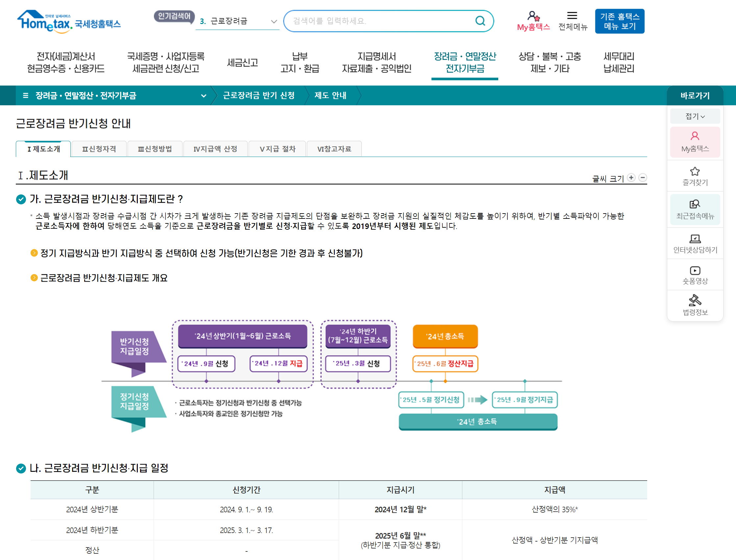736x560 pixels.
Task: Expand the 장려금·연말정산·전자기부금 breadcrumb dropdown
Action: (203, 96)
